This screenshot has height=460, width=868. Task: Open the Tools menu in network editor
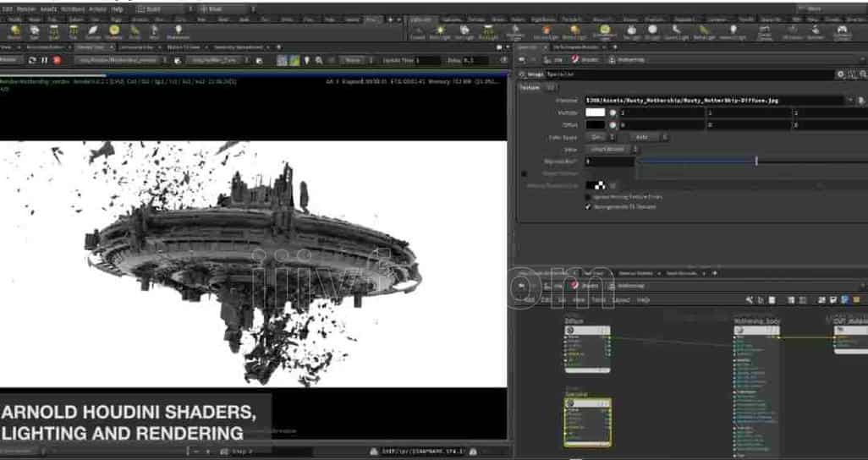click(598, 299)
